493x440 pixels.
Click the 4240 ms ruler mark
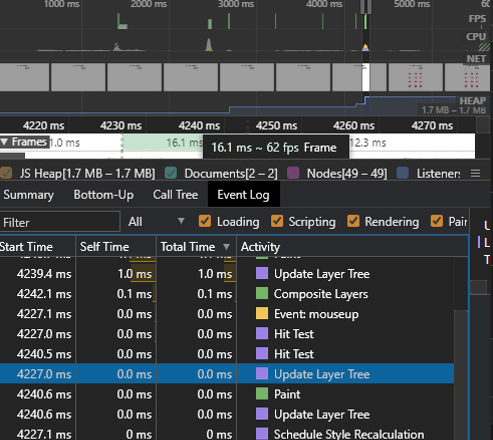point(199,126)
